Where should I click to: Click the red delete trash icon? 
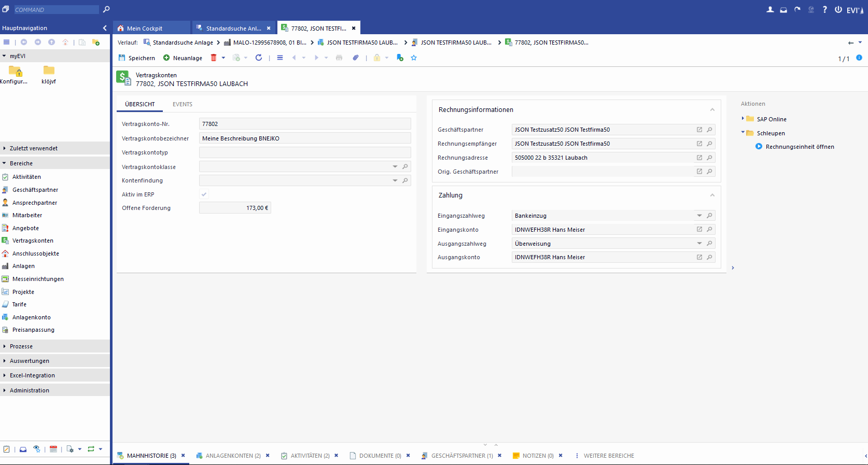click(x=214, y=58)
